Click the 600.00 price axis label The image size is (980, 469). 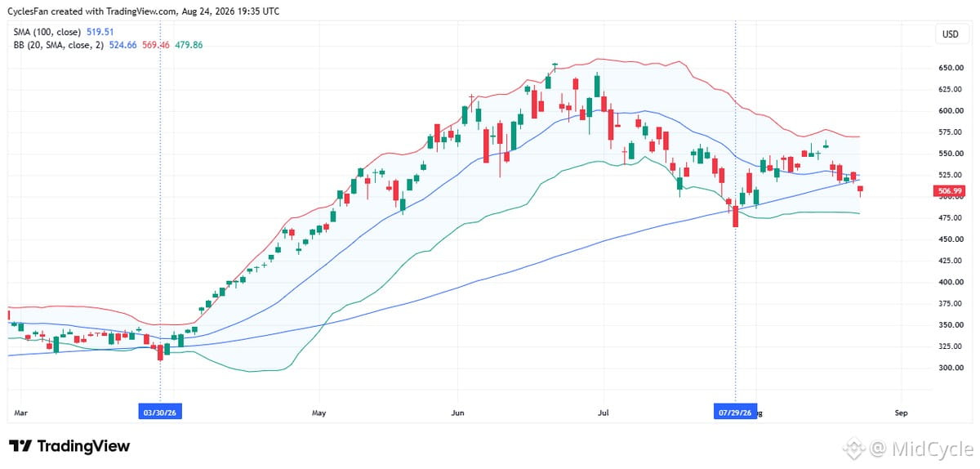click(951, 110)
